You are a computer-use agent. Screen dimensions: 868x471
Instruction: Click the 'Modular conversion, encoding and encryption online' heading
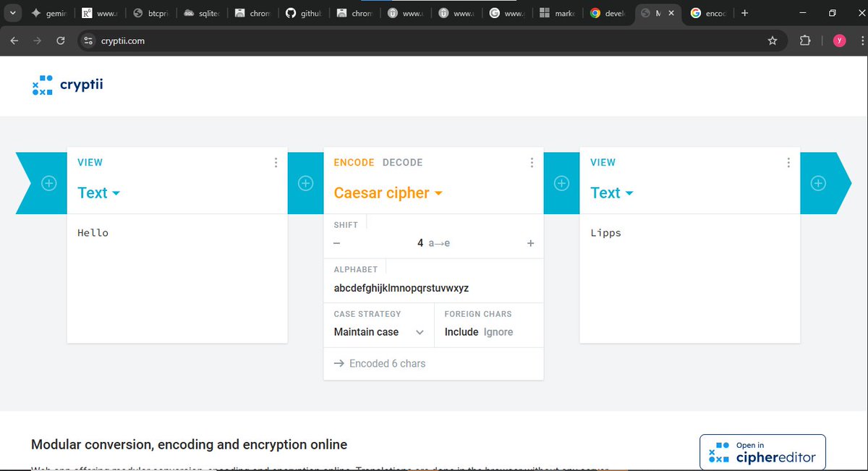[189, 444]
